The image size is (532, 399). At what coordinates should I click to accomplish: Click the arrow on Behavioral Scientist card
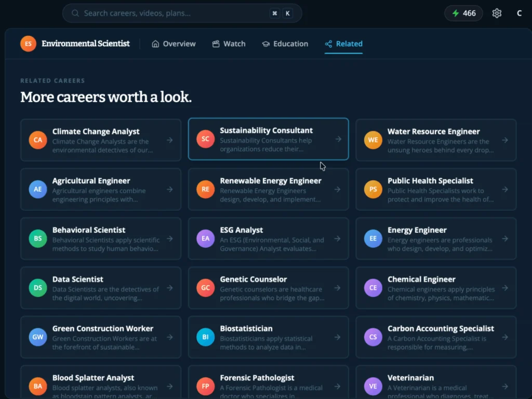pyautogui.click(x=170, y=238)
